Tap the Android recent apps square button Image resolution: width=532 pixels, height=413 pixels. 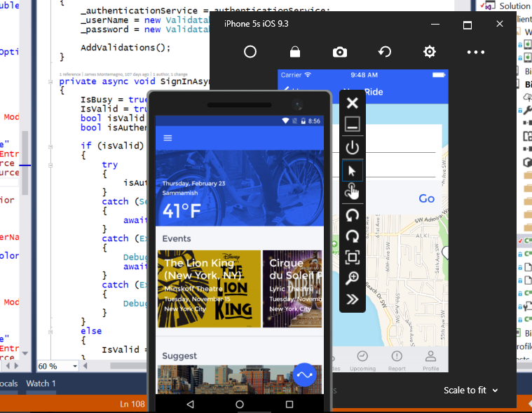(x=289, y=404)
